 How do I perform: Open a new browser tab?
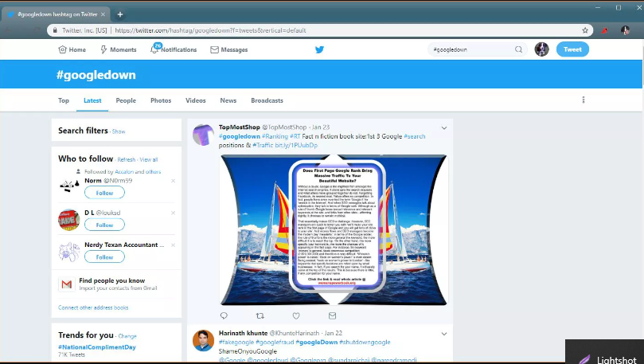pyautogui.click(x=120, y=14)
